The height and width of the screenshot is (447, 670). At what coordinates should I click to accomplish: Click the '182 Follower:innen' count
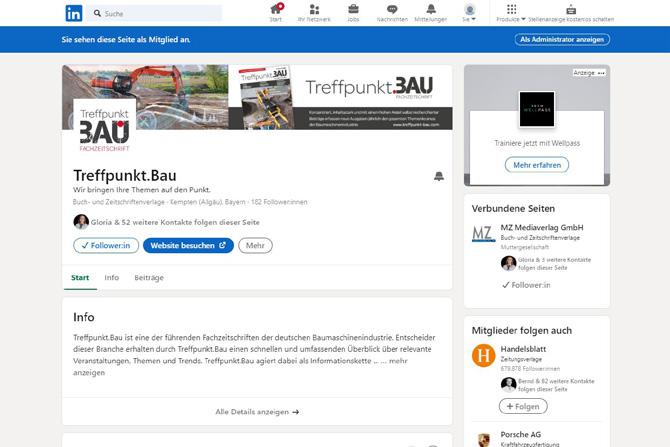click(279, 202)
